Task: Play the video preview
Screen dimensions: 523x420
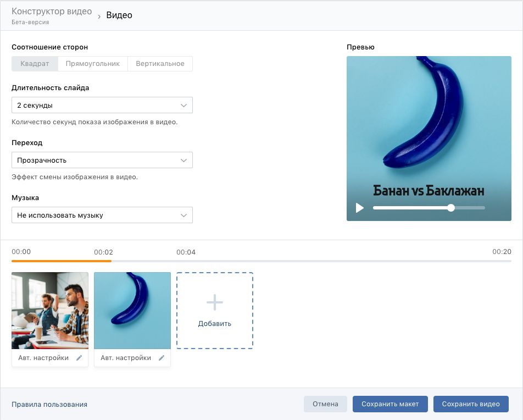Action: 360,208
